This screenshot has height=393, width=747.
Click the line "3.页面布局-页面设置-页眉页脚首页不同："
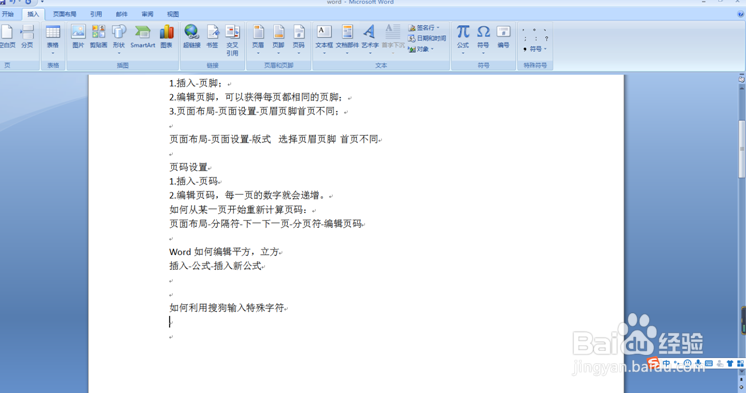pos(255,111)
